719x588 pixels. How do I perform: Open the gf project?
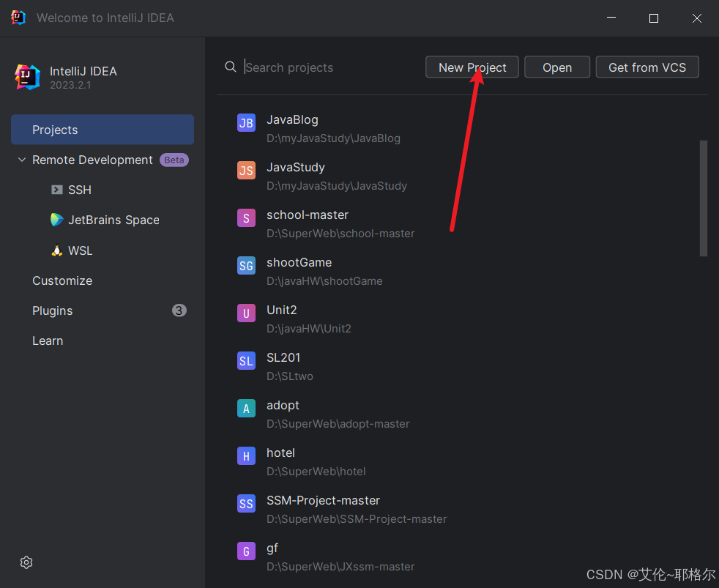tap(272, 548)
